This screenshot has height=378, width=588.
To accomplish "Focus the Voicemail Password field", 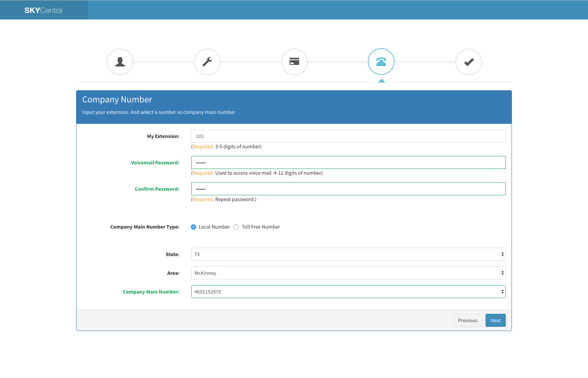I will click(x=348, y=162).
